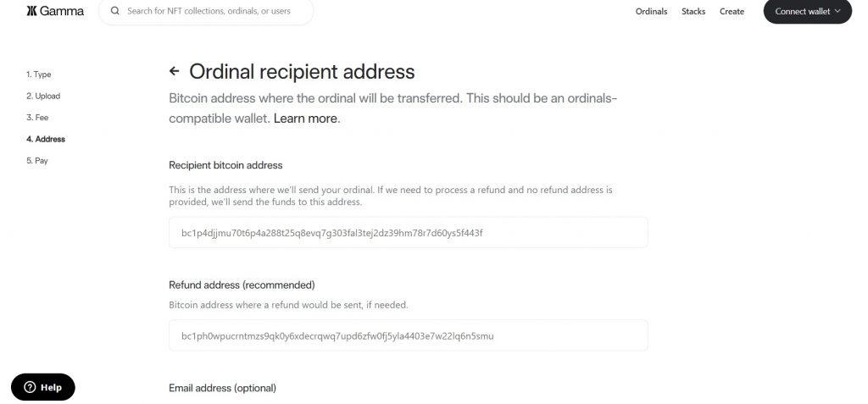Click the back arrow beside the heading
Image resolution: width=868 pixels, height=404 pixels.
(x=175, y=71)
